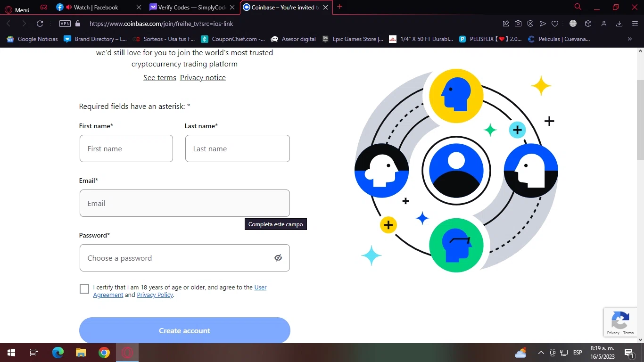Open the 1/4" X 50 FT Durabl... bookmark
This screenshot has width=644, height=362.
pyautogui.click(x=421, y=39)
